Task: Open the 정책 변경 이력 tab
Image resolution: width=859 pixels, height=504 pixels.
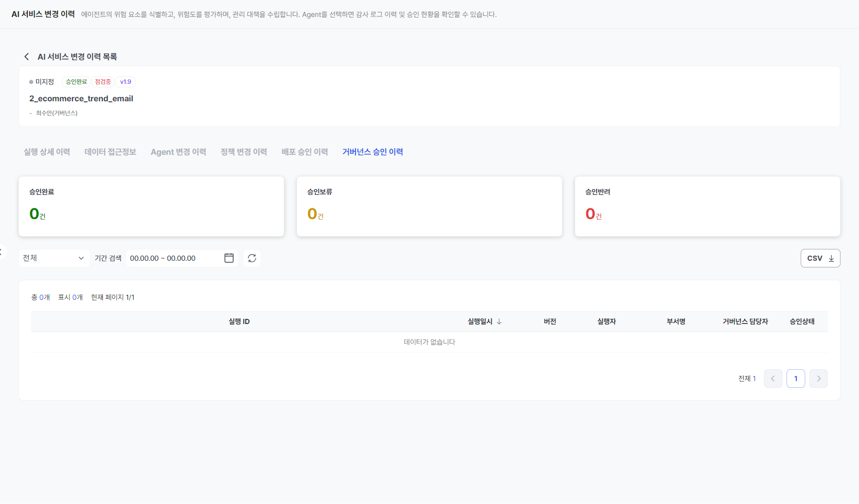Action: click(x=244, y=152)
